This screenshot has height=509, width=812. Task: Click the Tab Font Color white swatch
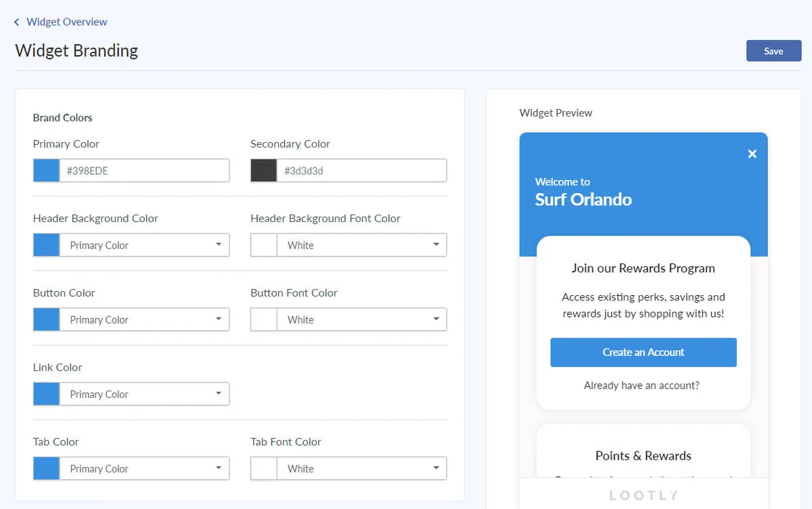[264, 468]
